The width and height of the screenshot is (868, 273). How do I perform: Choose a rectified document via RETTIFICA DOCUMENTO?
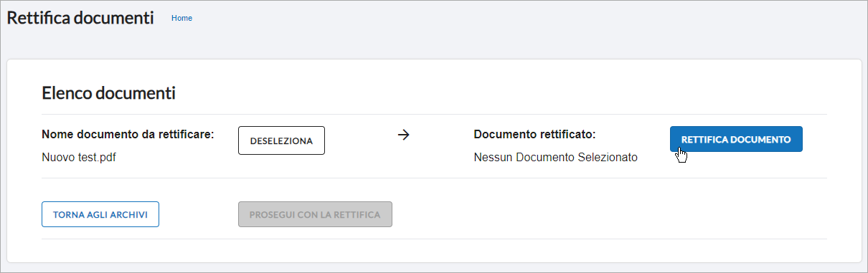pos(736,140)
